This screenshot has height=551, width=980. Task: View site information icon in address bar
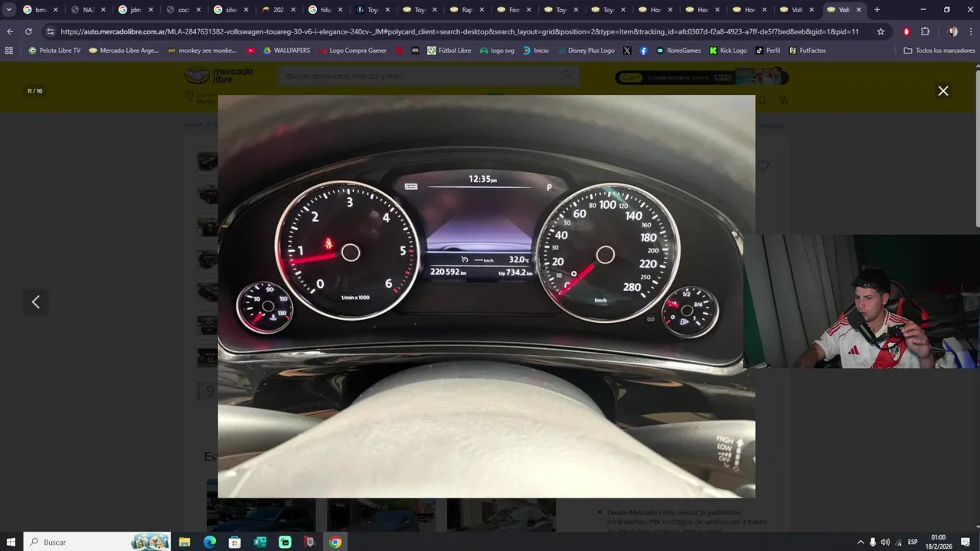pos(50,31)
